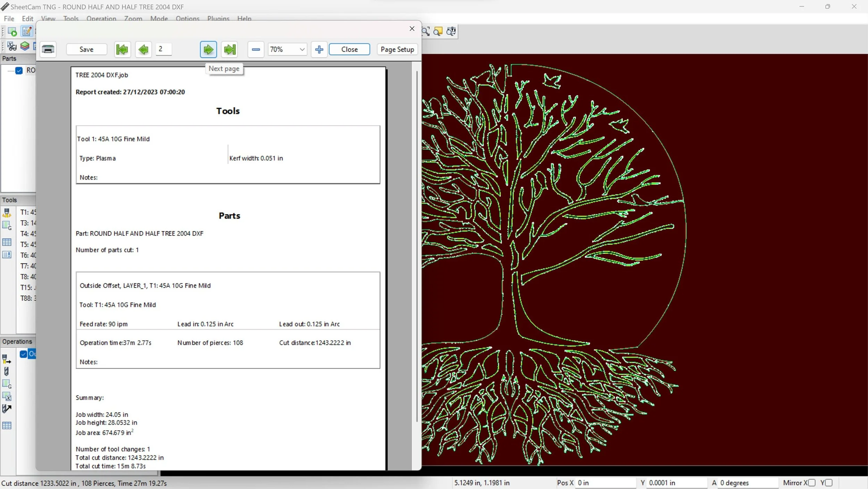The width and height of the screenshot is (868, 489).
Task: Click the zoom to window magnifier icon
Action: coord(426,32)
